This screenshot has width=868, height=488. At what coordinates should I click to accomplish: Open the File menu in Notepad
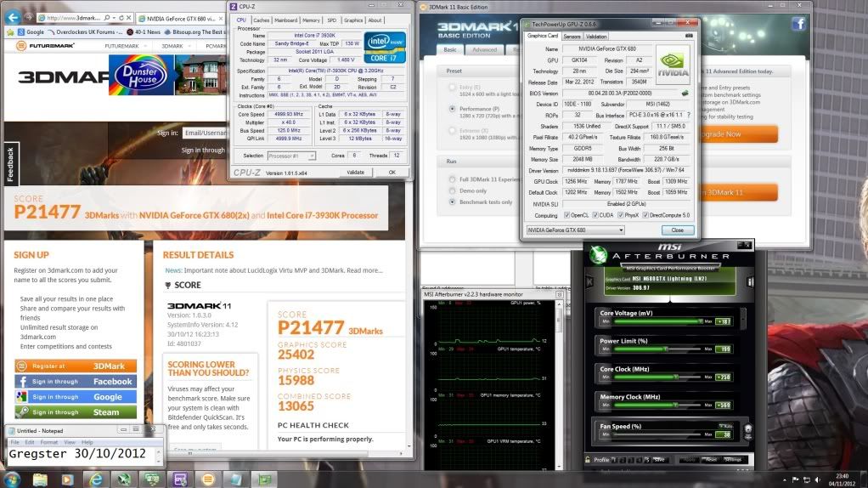(x=14, y=443)
